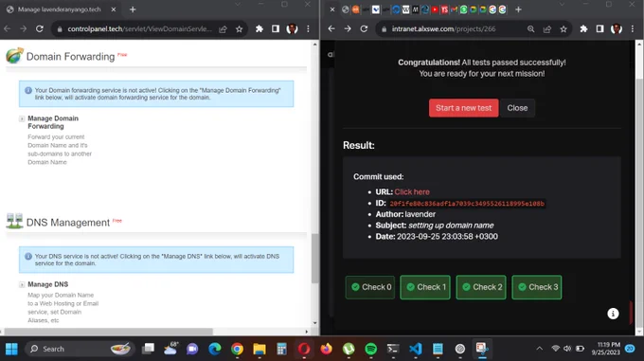644x361 pixels.
Task: Click the taskbar Search box
Action: pos(80,349)
